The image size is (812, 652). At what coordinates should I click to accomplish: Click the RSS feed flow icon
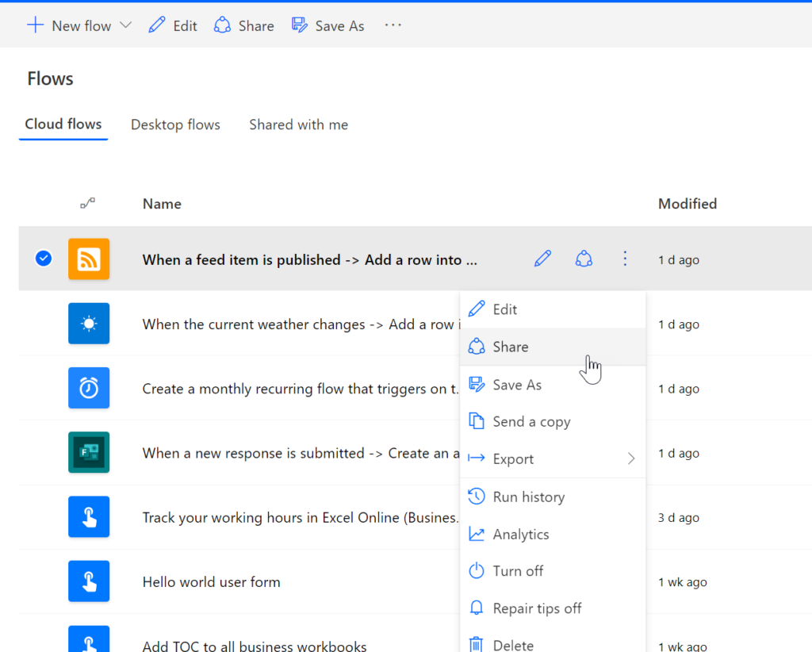tap(89, 259)
